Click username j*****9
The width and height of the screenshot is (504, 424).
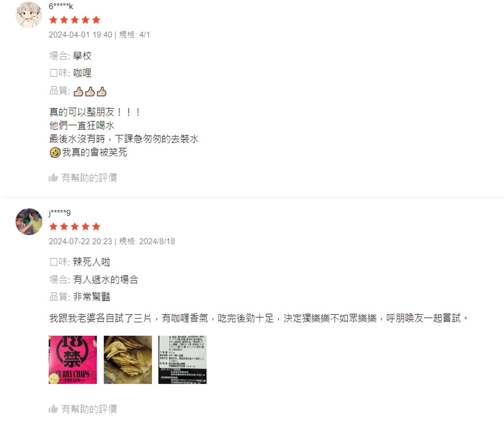pyautogui.click(x=60, y=213)
